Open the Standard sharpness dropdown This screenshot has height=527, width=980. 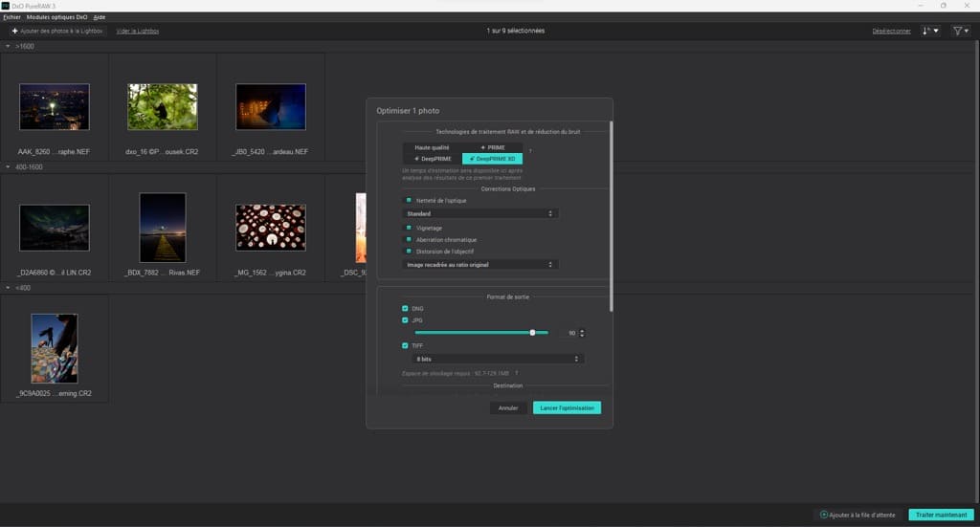(x=479, y=213)
